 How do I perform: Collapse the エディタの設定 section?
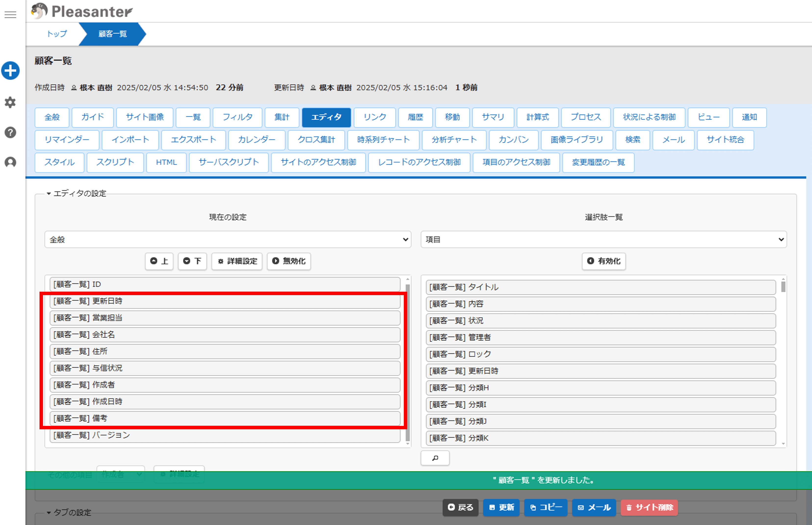77,194
